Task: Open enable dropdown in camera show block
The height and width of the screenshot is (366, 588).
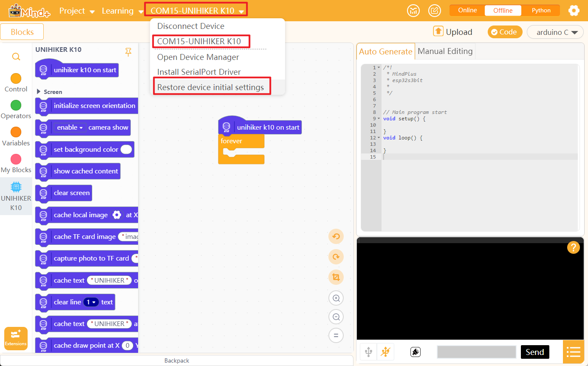Action: (69, 128)
